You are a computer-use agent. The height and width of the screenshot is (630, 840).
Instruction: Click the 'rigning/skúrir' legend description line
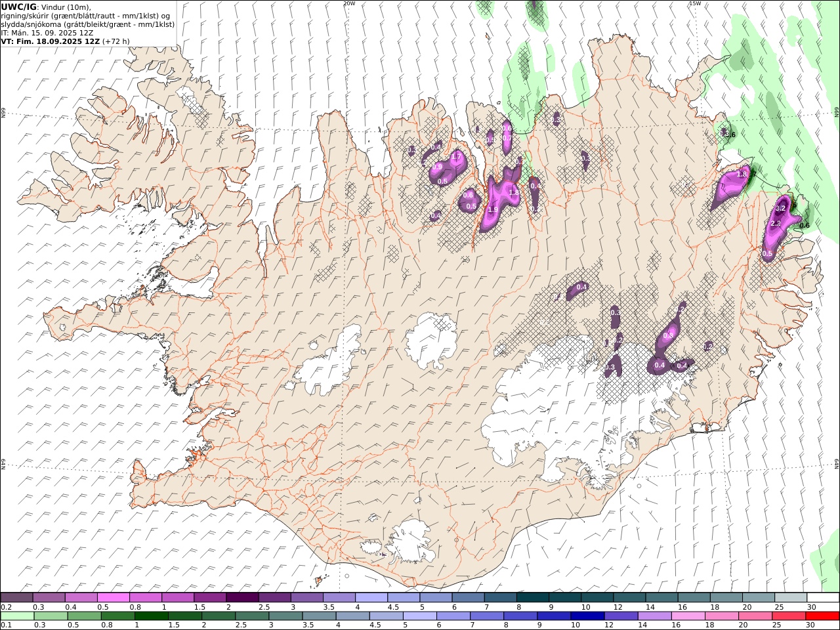click(x=85, y=16)
